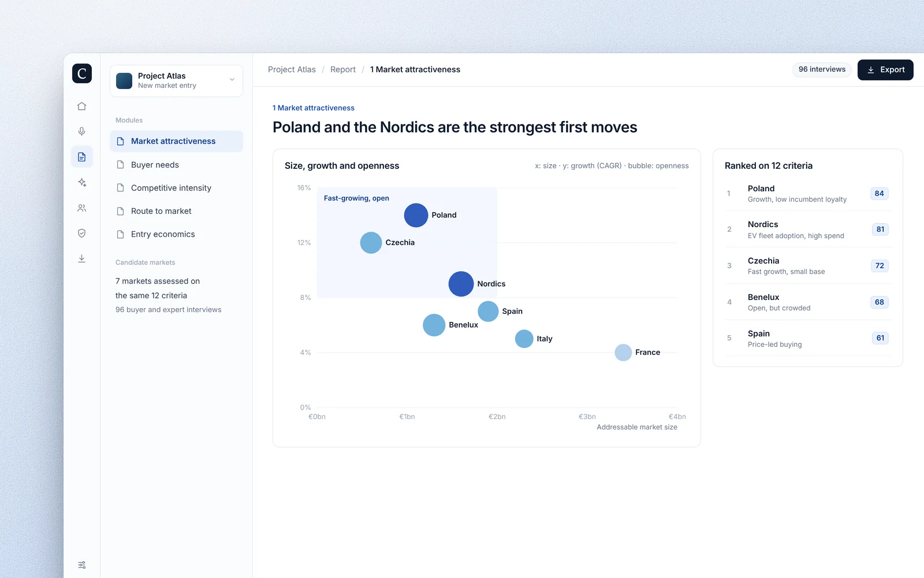924x578 pixels.
Task: Open the Competitive intensity module
Action: click(x=176, y=188)
